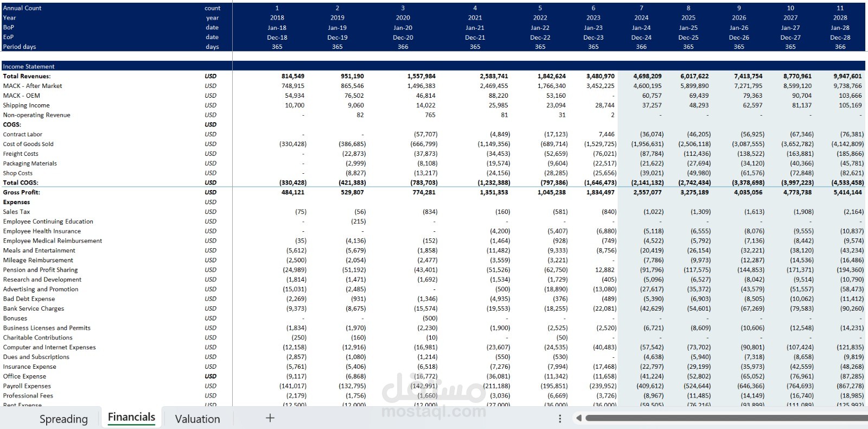Click the Dec-25 end of period cell

tap(688, 37)
